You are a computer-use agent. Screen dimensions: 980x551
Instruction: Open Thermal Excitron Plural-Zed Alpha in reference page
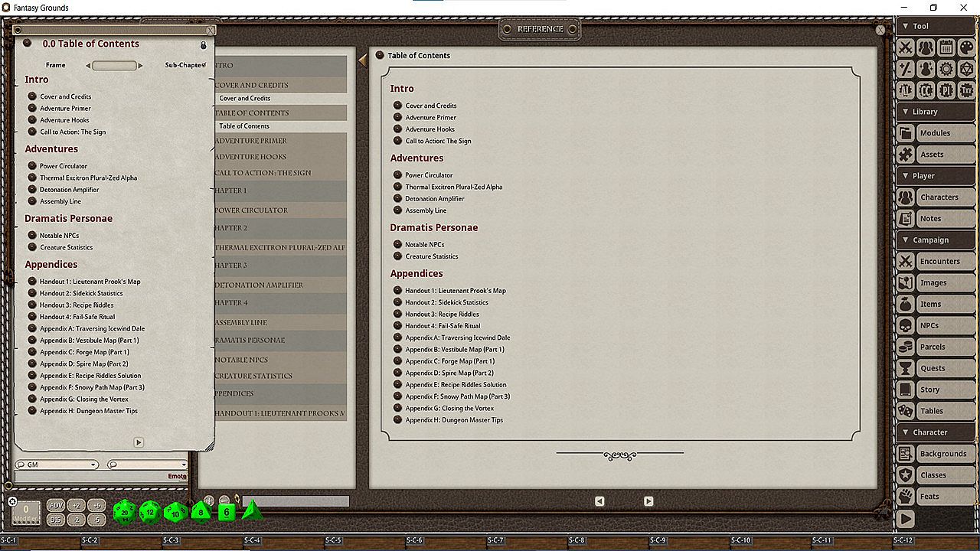pos(453,187)
